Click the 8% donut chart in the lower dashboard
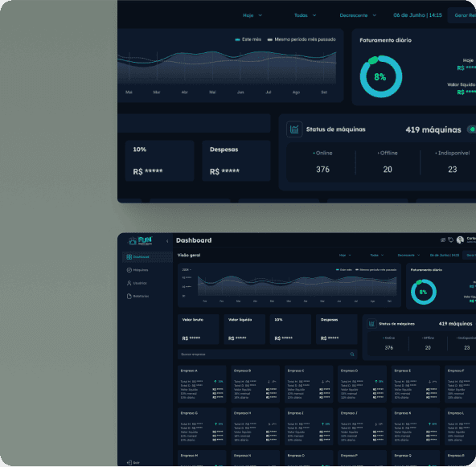 click(424, 292)
